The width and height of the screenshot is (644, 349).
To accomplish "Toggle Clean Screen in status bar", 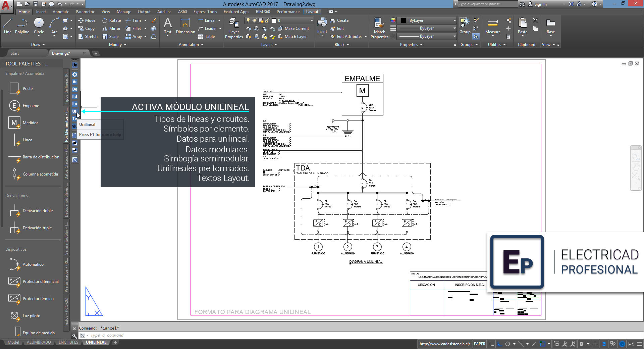I will (x=631, y=344).
